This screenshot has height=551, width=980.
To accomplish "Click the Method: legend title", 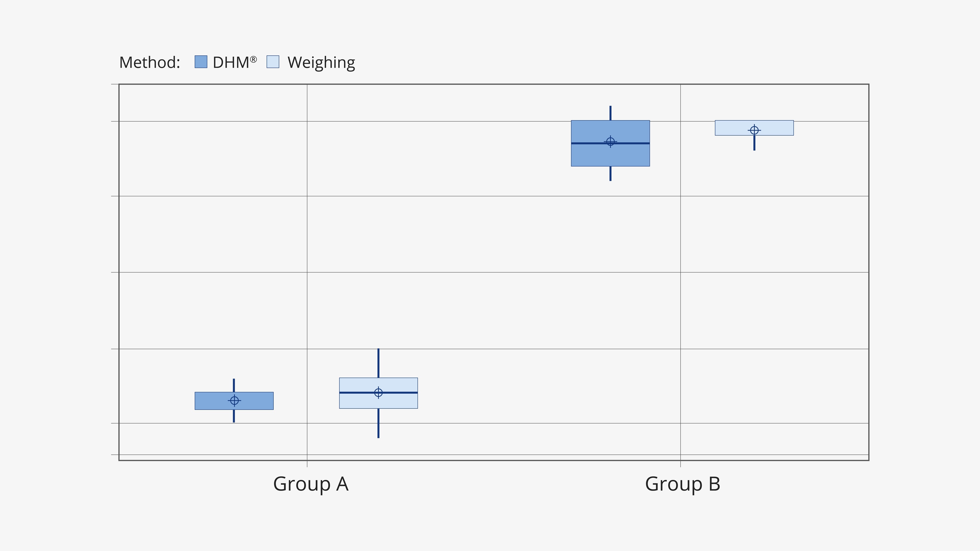I will (x=150, y=63).
